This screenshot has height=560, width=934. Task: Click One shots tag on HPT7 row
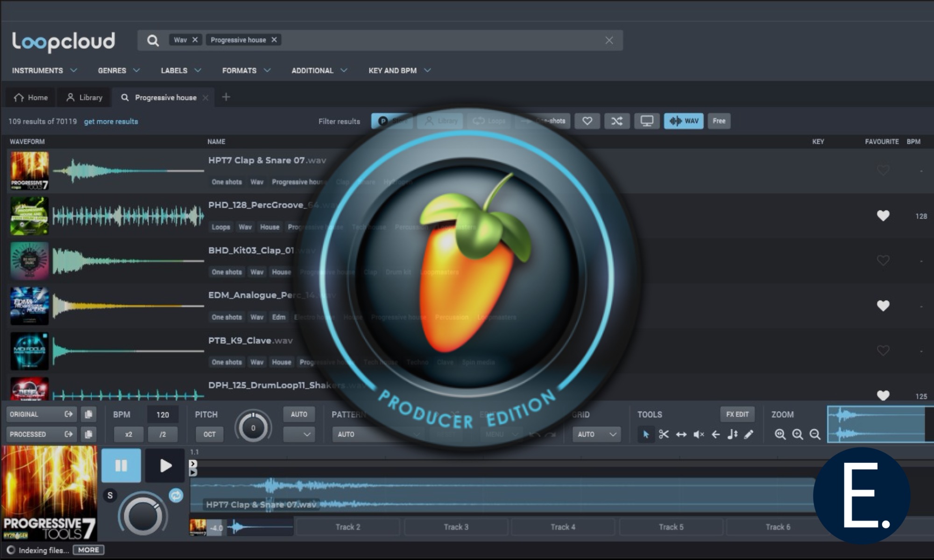coord(227,182)
